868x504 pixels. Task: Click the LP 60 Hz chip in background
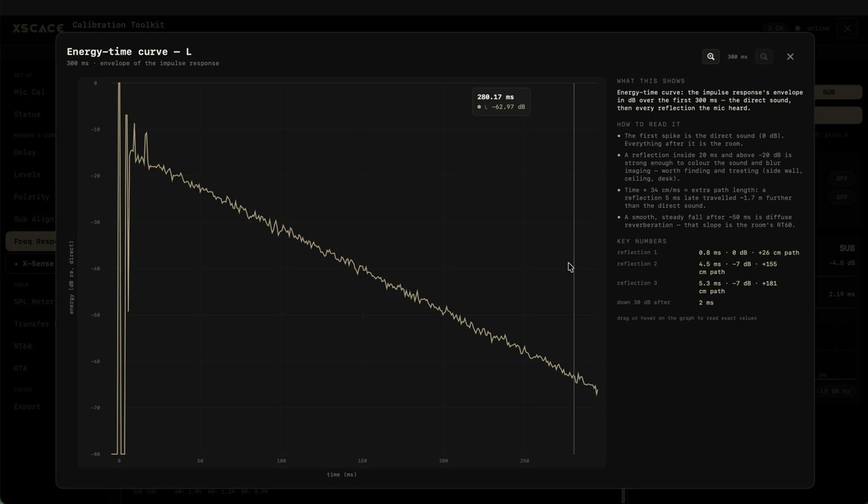point(835,391)
